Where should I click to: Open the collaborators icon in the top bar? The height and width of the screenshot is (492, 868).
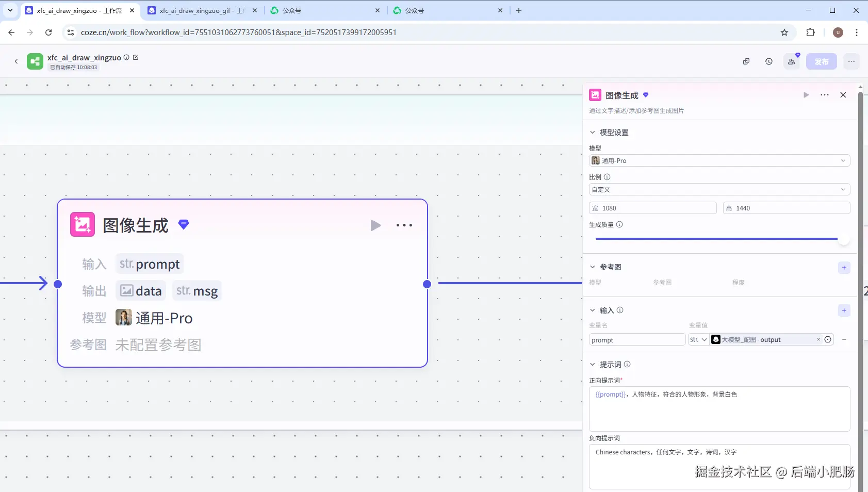pyautogui.click(x=792, y=61)
